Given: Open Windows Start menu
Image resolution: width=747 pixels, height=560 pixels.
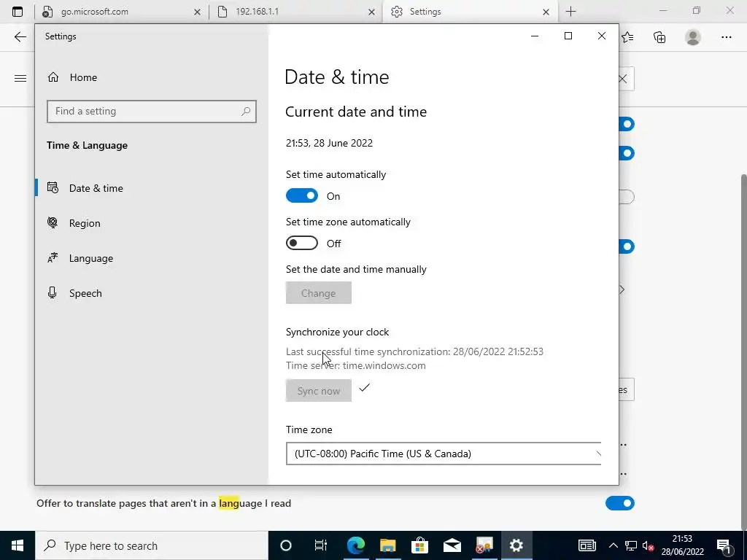Looking at the screenshot, I should pos(18,545).
